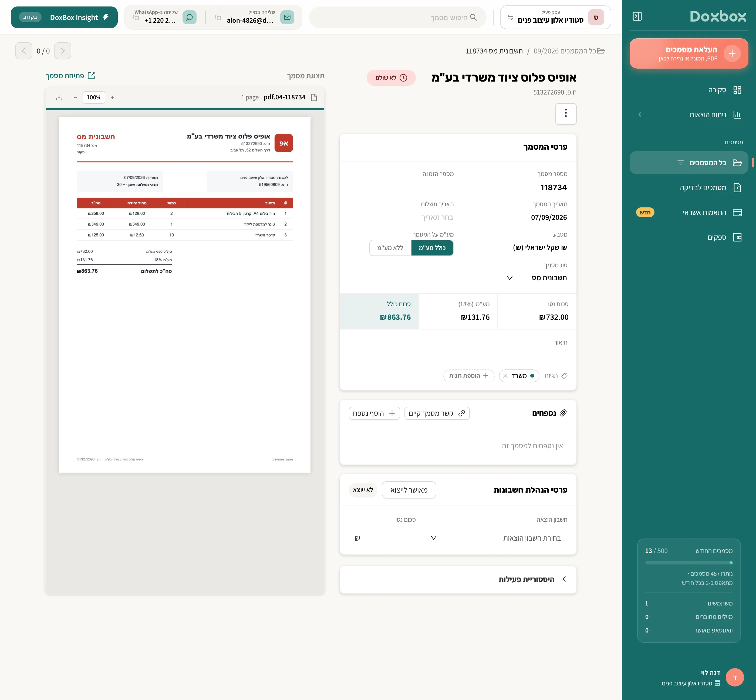The image size is (756, 700).
Task: Zoom in the document preview
Action: 113,97
